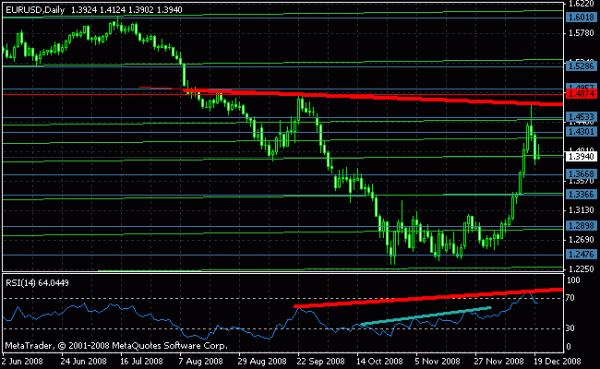Select the blue 1.3366 price level label

581,194
